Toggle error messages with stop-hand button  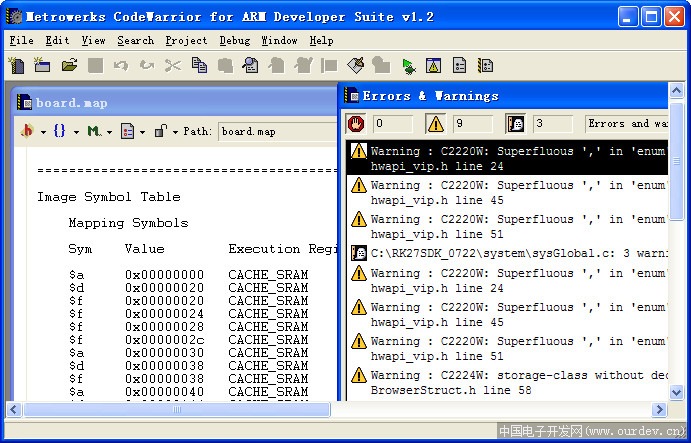tap(356, 124)
